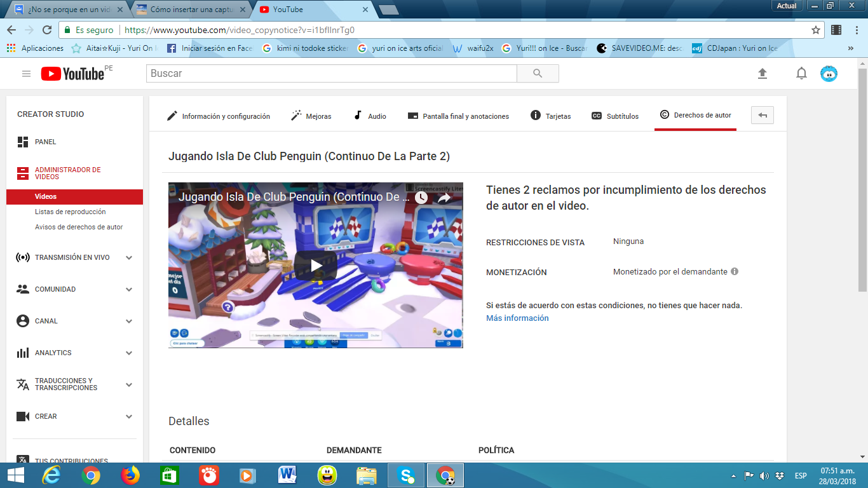This screenshot has width=868, height=488.
Task: Launch Internet Explorer from the taskbar
Action: coord(51,475)
